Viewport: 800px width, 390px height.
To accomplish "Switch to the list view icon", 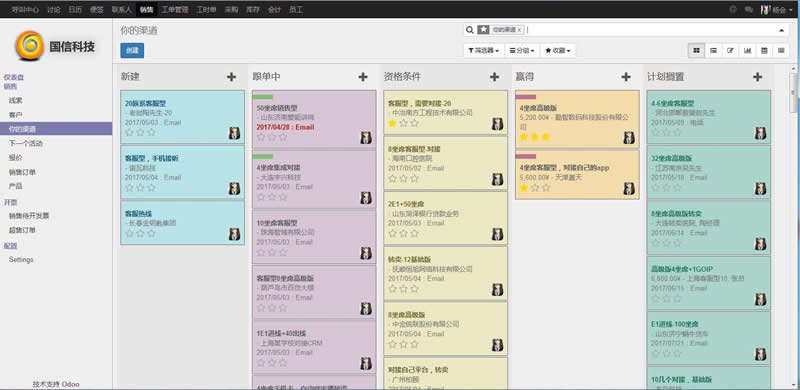I will (713, 51).
